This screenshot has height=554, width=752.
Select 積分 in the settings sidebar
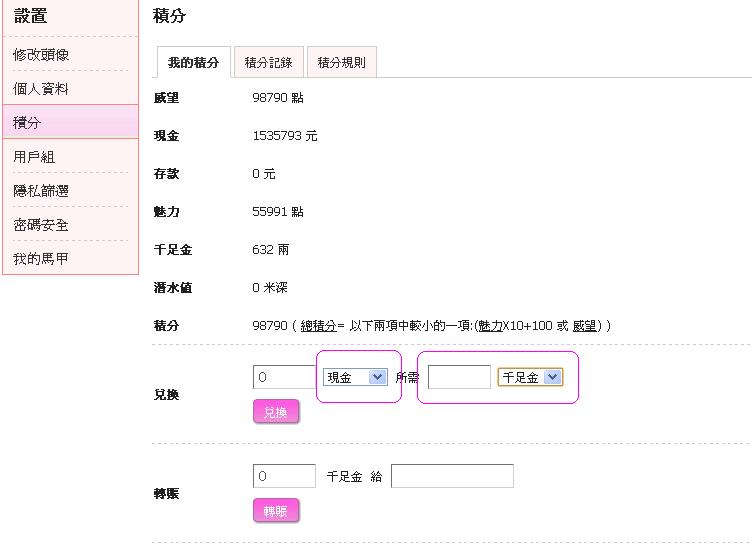pos(28,122)
